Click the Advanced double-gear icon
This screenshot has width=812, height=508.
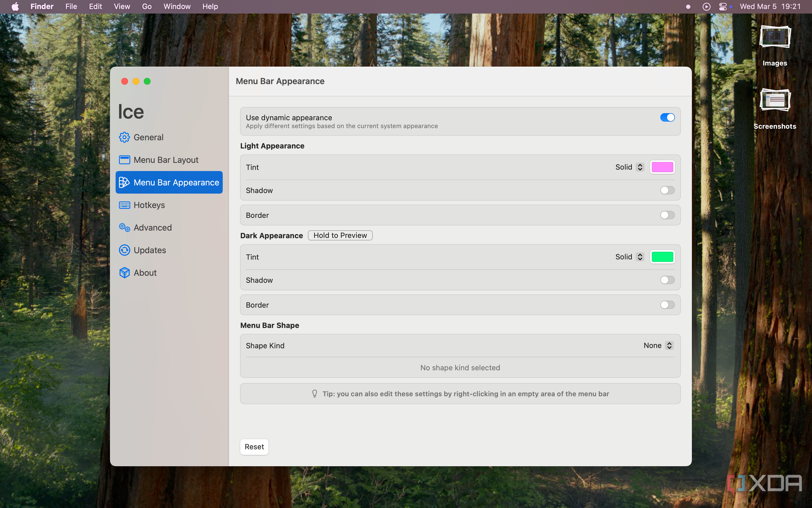pyautogui.click(x=124, y=227)
